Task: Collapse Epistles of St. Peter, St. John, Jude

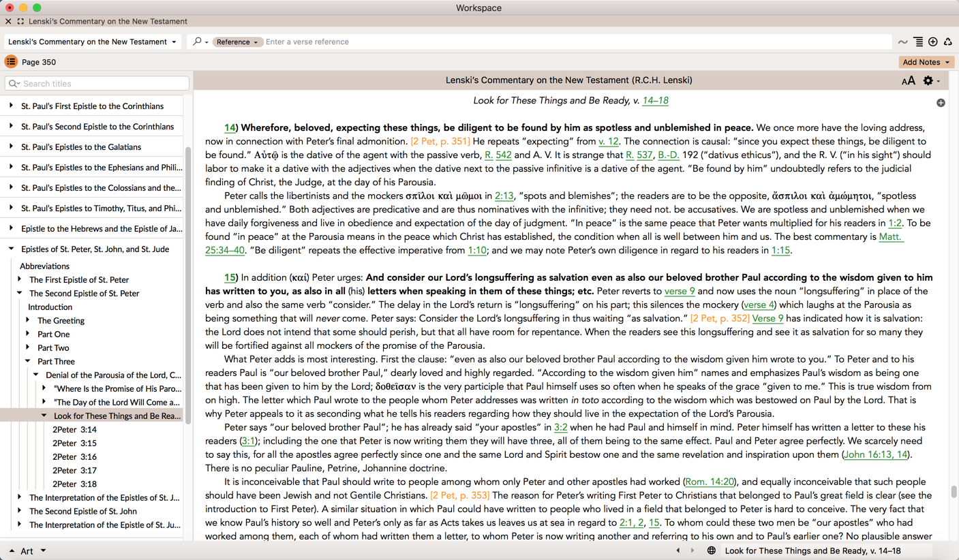Action: coord(12,249)
